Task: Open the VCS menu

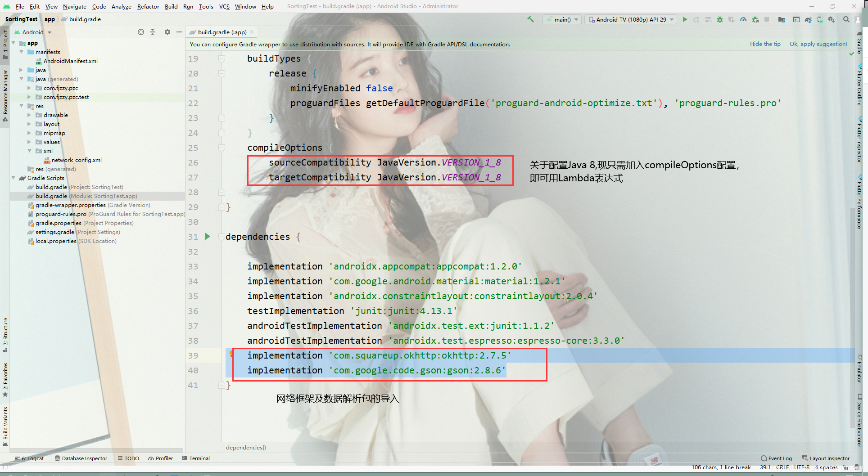Action: (x=224, y=6)
